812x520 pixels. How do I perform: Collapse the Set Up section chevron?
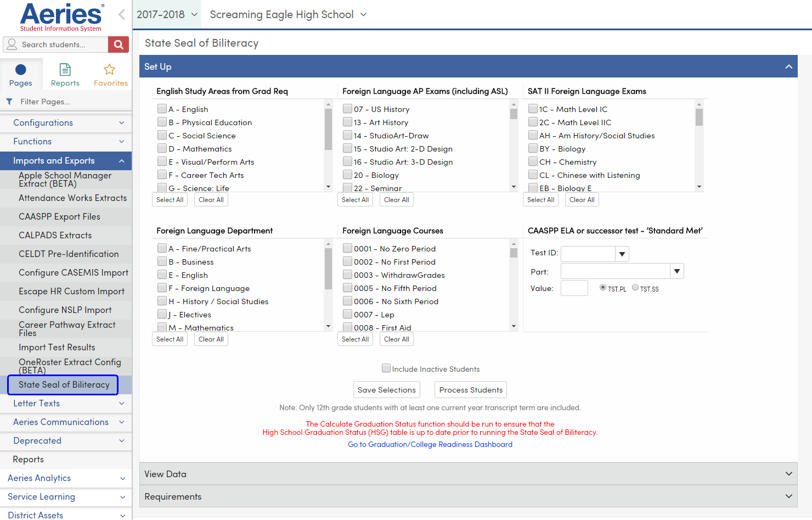click(788, 66)
